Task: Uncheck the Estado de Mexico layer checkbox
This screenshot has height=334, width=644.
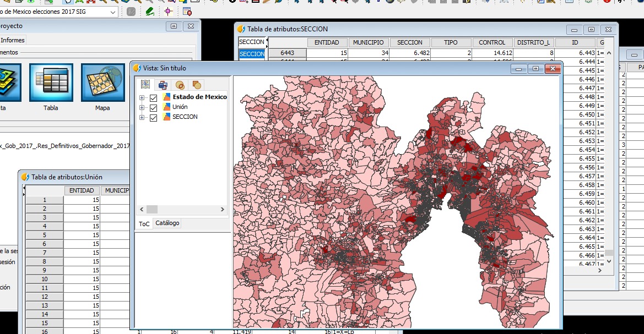Action: pos(154,98)
